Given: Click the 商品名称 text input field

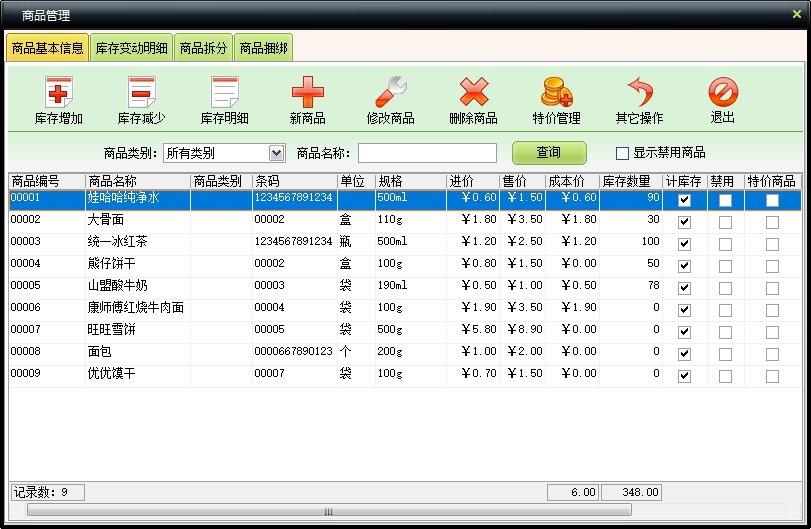Looking at the screenshot, I should coord(427,153).
